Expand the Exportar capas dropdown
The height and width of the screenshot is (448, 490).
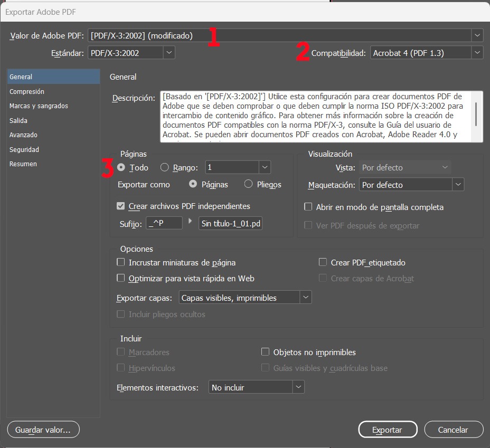(305, 298)
